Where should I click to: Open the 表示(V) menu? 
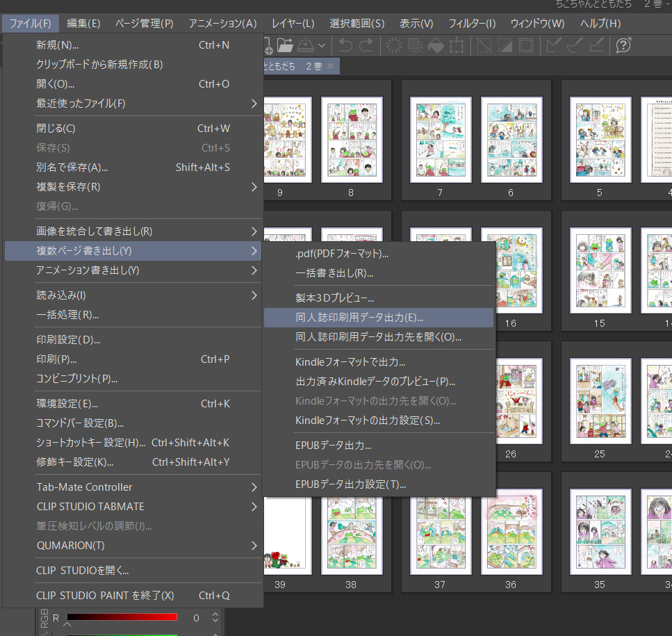(x=416, y=23)
